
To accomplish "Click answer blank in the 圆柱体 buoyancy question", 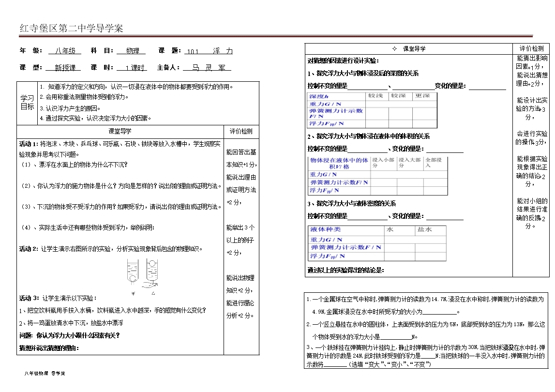I will point(396,337).
